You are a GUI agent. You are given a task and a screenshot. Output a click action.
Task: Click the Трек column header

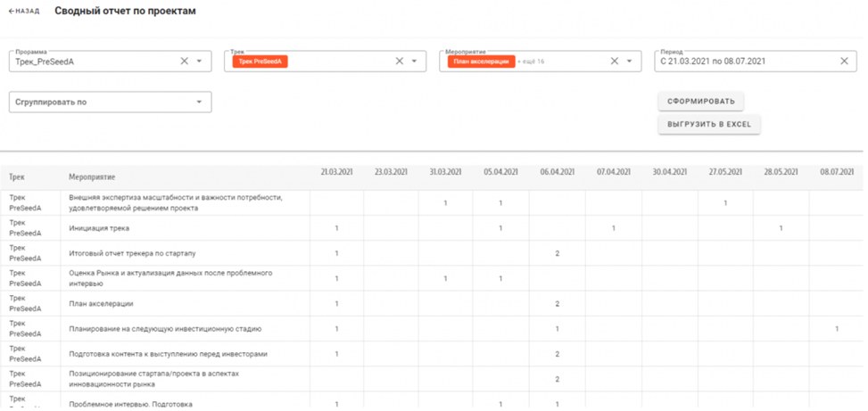click(x=17, y=177)
